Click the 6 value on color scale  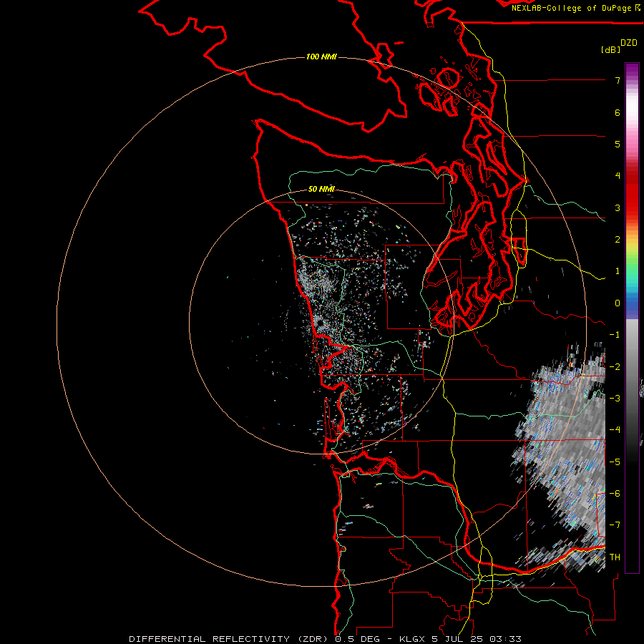618,112
